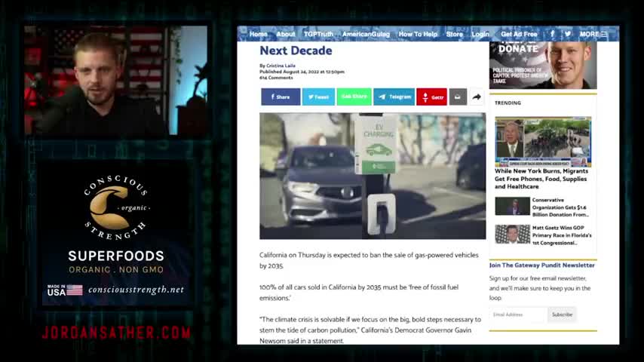Open the AmericanGulag nav item
Image resolution: width=644 pixels, height=362 pixels.
[366, 34]
